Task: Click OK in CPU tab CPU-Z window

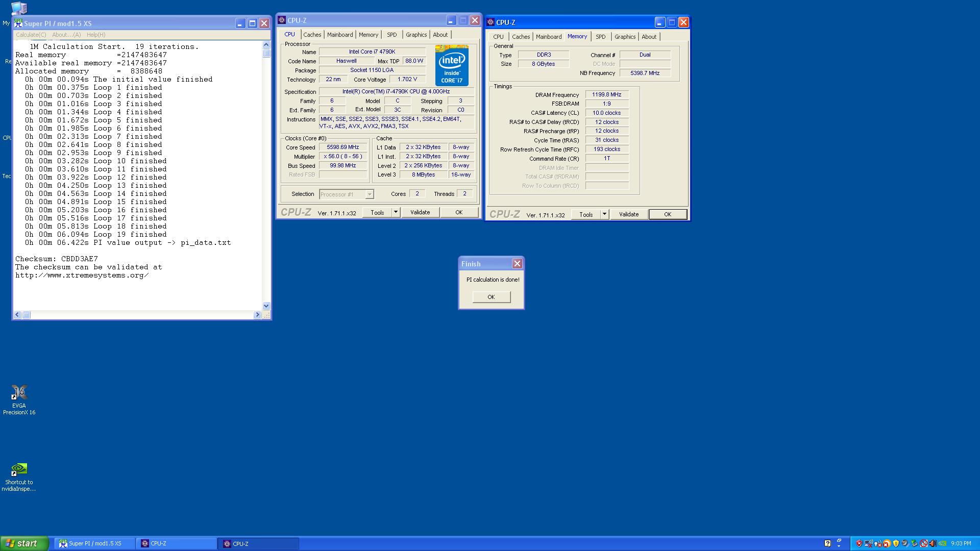Action: pos(459,212)
